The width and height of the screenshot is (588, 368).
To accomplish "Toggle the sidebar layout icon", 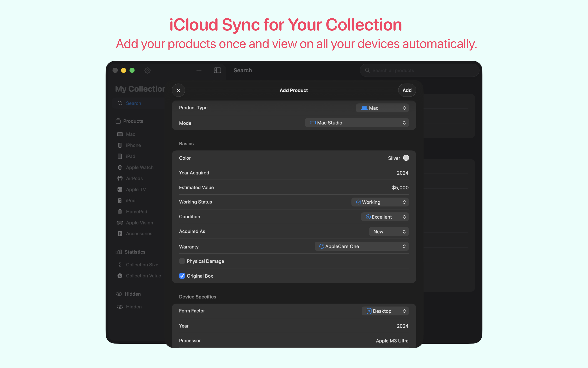I will [217, 70].
